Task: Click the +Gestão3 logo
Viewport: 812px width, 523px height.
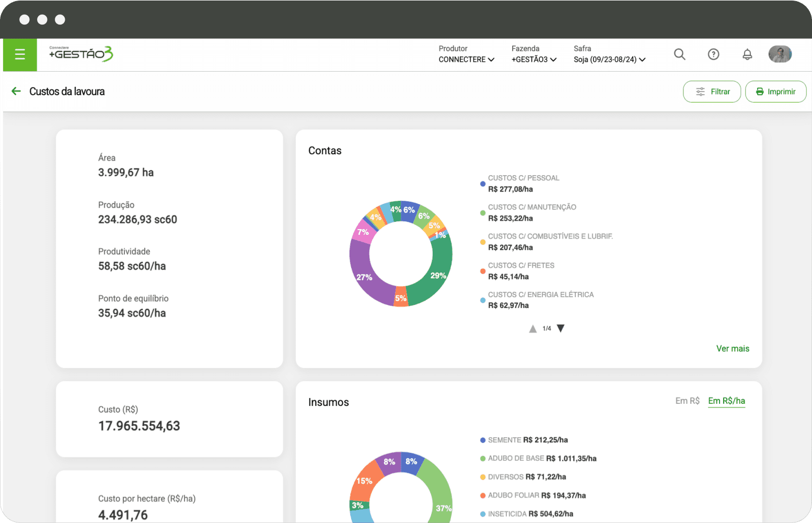Action: tap(81, 54)
